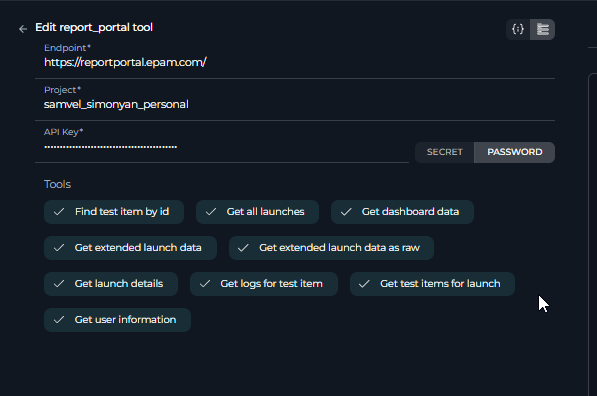Go back using the left arrow icon
The image size is (597, 396).
23,29
